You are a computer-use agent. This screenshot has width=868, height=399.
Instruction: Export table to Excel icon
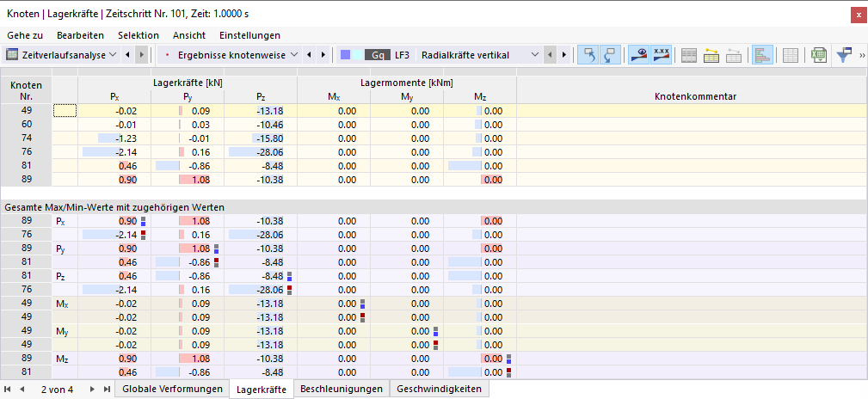point(819,55)
